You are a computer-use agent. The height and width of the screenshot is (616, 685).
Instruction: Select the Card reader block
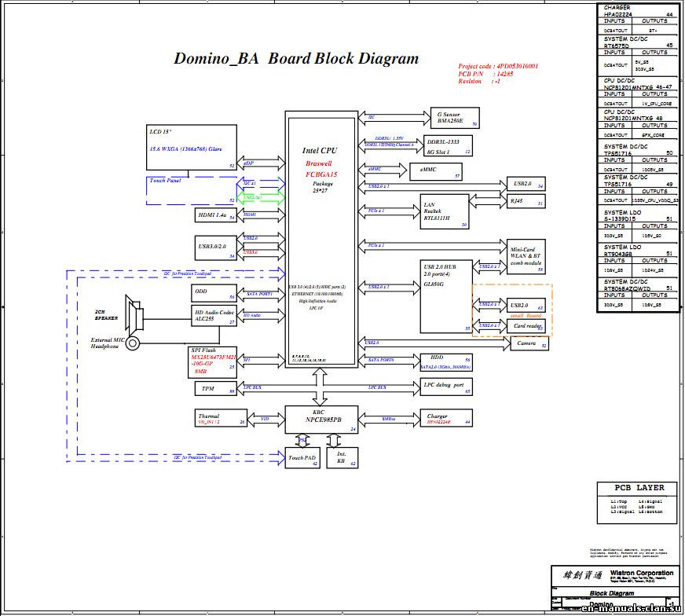[x=526, y=326]
